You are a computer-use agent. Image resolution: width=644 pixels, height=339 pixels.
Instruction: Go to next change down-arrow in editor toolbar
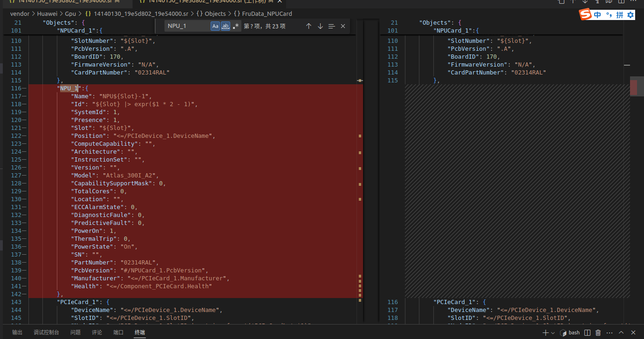click(x=585, y=1)
